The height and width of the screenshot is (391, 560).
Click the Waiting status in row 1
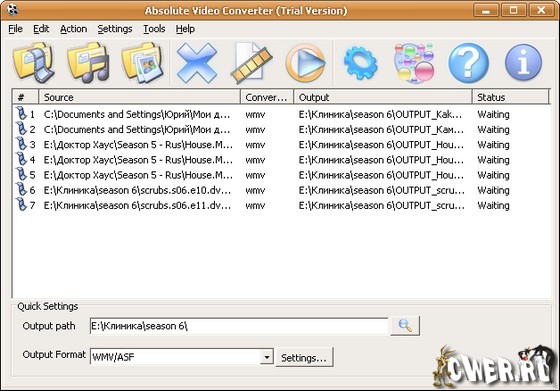(493, 115)
